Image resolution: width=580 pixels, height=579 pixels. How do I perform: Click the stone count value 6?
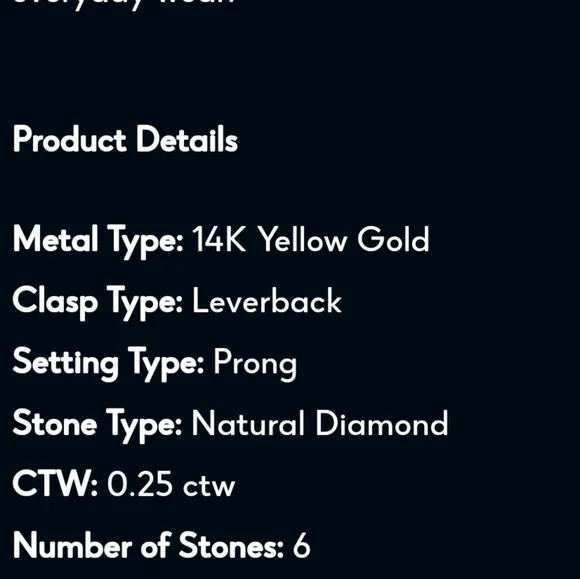[x=301, y=545]
